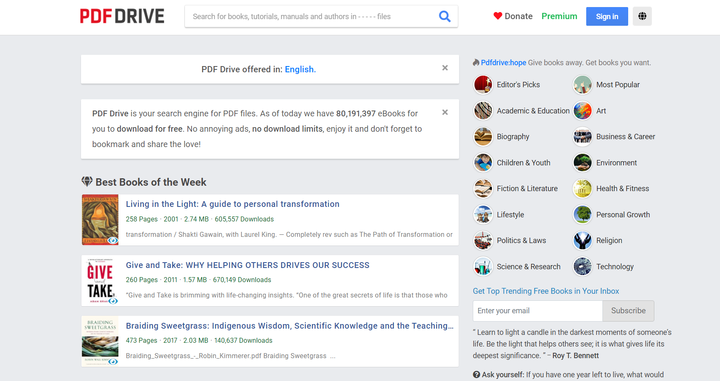Open the Religion text link
Image resolution: width=720 pixels, height=381 pixels.
tap(609, 241)
